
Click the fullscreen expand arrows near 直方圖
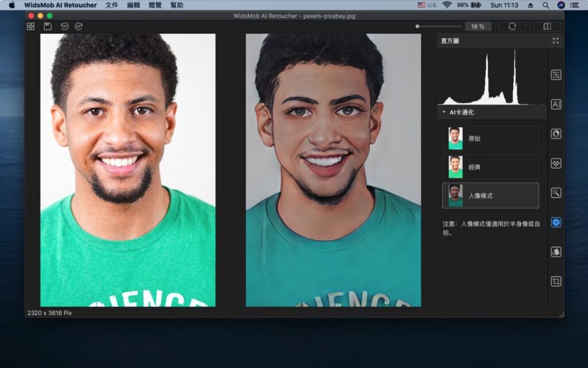(555, 41)
